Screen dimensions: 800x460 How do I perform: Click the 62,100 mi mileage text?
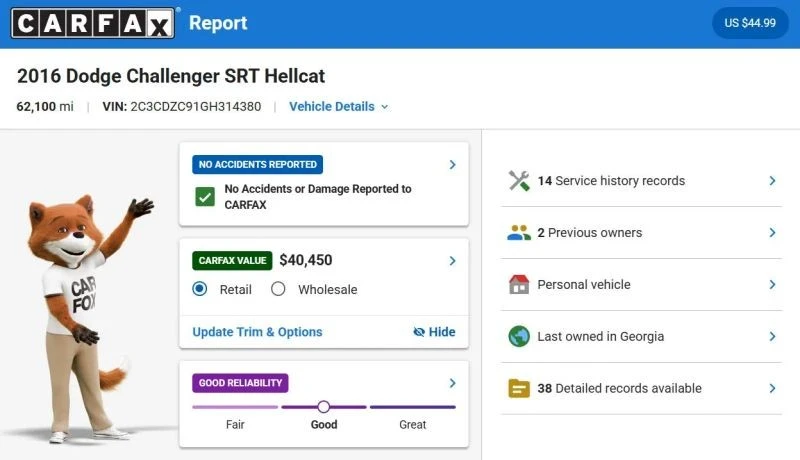(45, 107)
